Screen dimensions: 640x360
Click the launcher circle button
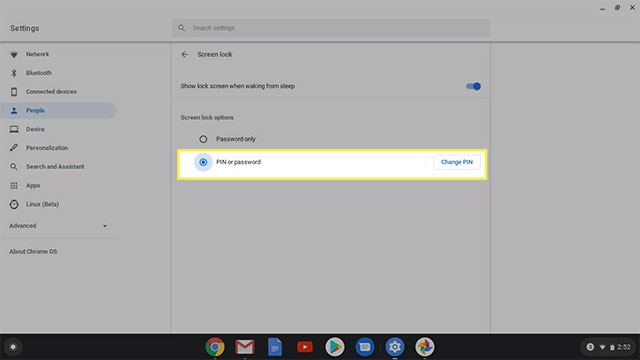[x=13, y=347]
